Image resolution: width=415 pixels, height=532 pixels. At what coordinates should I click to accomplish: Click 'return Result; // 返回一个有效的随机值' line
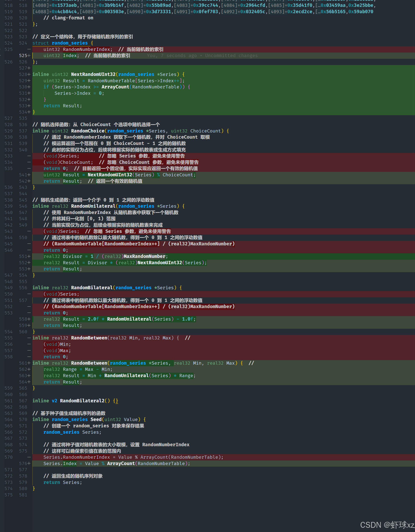(x=93, y=181)
